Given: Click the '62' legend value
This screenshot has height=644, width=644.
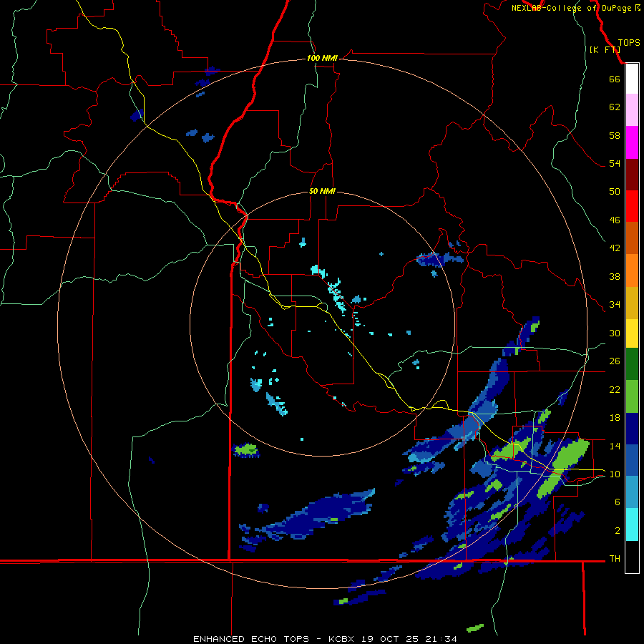Looking at the screenshot, I should 615,107.
